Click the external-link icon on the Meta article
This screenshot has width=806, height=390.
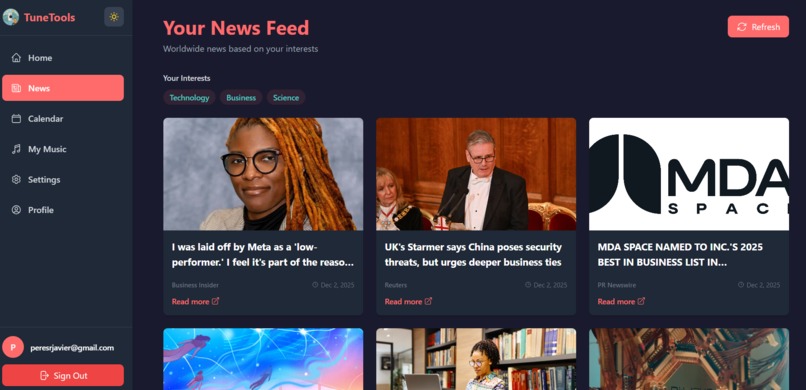[x=215, y=301]
